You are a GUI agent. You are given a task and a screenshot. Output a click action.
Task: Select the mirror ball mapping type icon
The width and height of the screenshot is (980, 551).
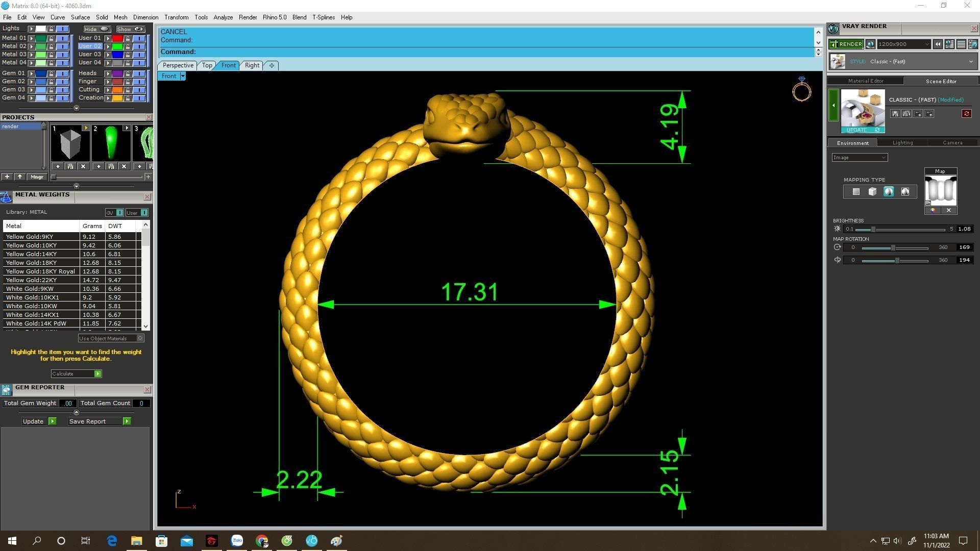[905, 192]
